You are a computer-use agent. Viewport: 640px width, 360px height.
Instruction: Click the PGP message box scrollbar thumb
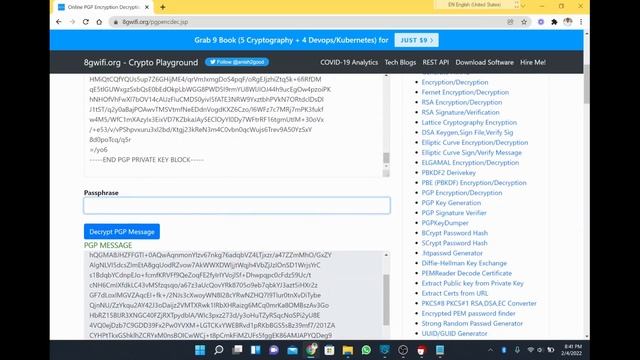pyautogui.click(x=386, y=300)
